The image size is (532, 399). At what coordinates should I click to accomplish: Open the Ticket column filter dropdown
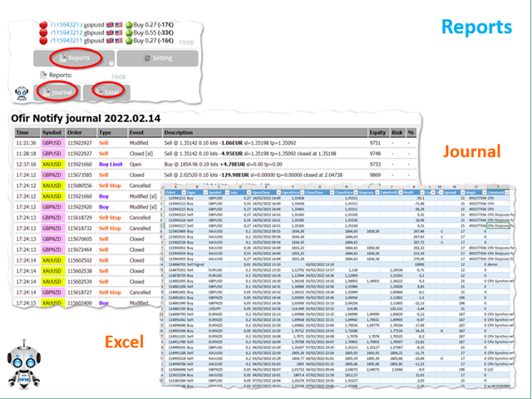(x=184, y=192)
